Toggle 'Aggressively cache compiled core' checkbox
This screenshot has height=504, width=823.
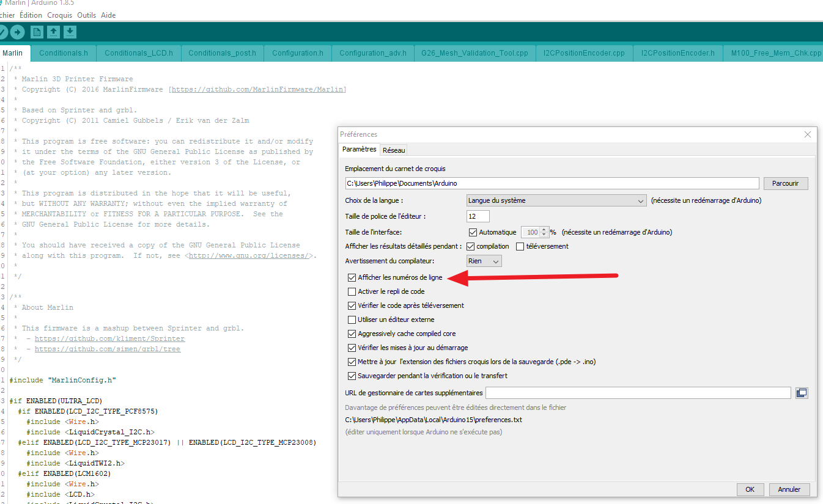point(352,334)
